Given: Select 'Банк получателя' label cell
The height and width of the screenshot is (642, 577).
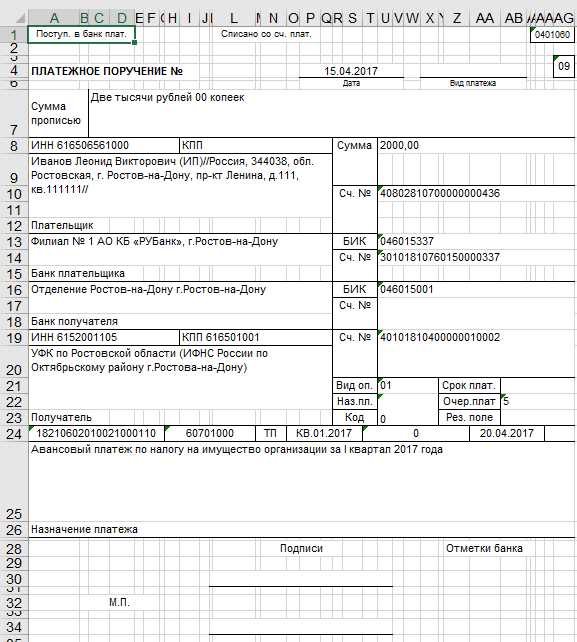Looking at the screenshot, I should (x=75, y=321).
